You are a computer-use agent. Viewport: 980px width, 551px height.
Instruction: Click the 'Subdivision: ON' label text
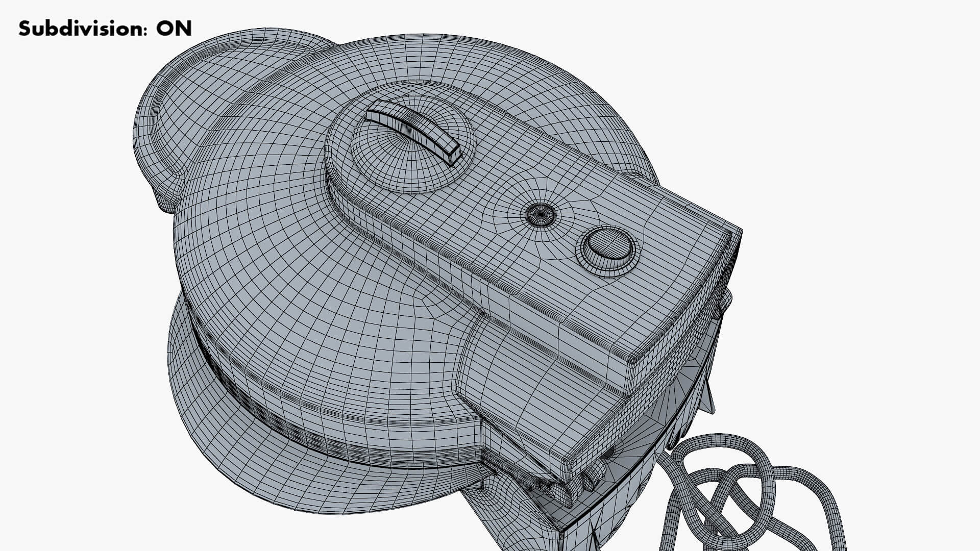point(105,29)
